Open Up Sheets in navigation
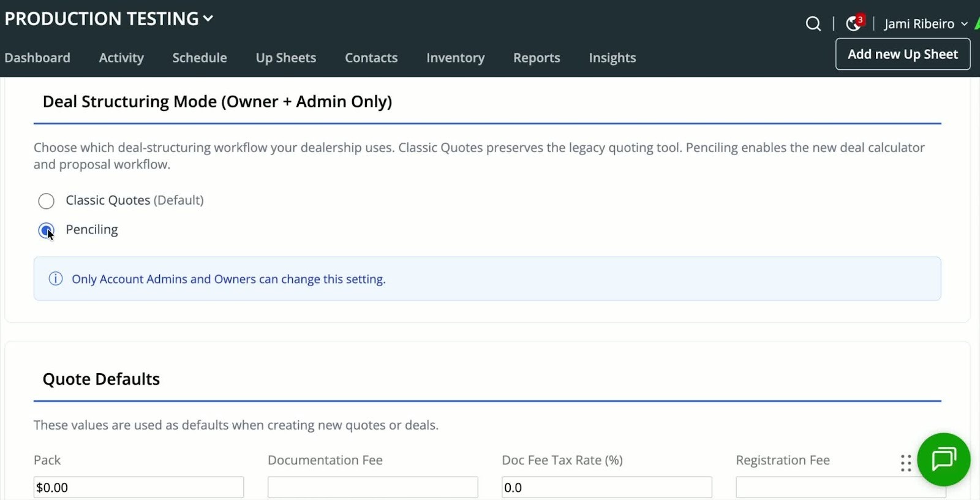980x500 pixels. click(x=286, y=58)
